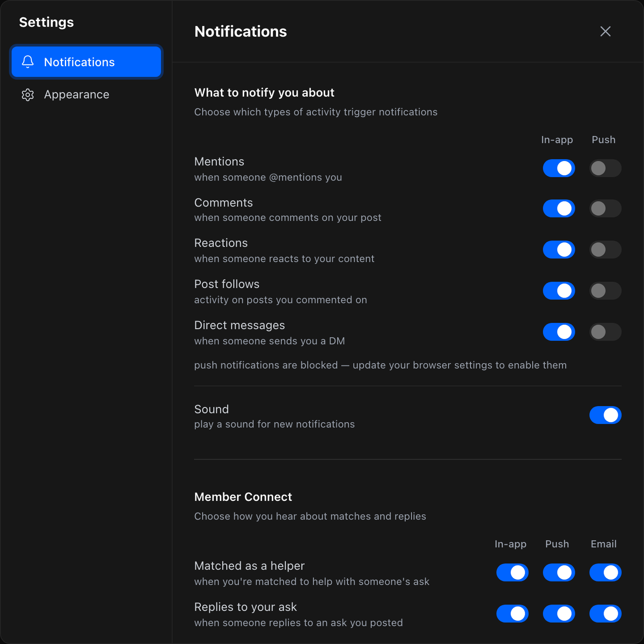This screenshot has width=644, height=644.
Task: Turn off push for Replies to your ask
Action: (x=559, y=614)
